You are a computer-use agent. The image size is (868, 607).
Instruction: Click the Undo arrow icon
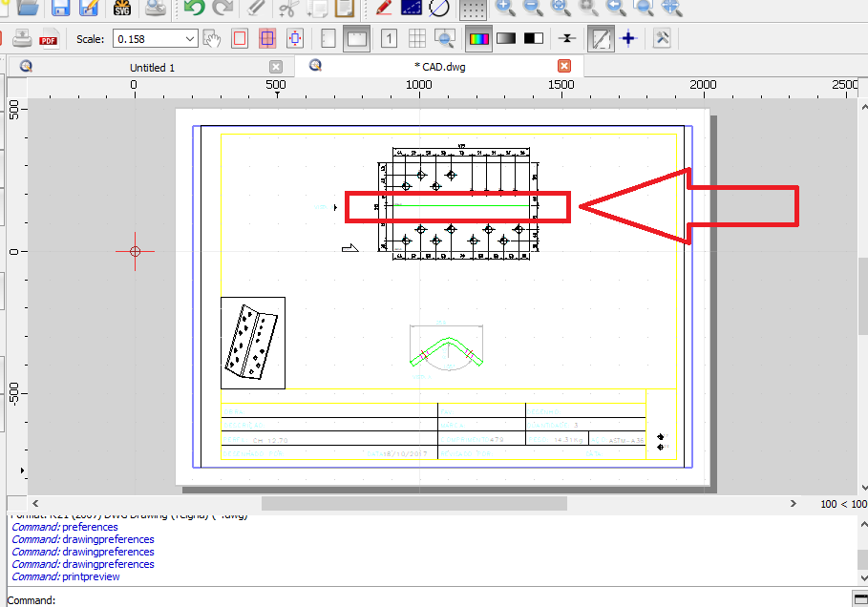pyautogui.click(x=195, y=8)
